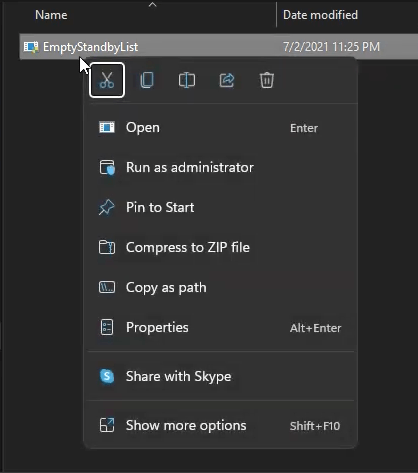Click the Rename icon in context menu
418x473 pixels.
click(x=187, y=80)
